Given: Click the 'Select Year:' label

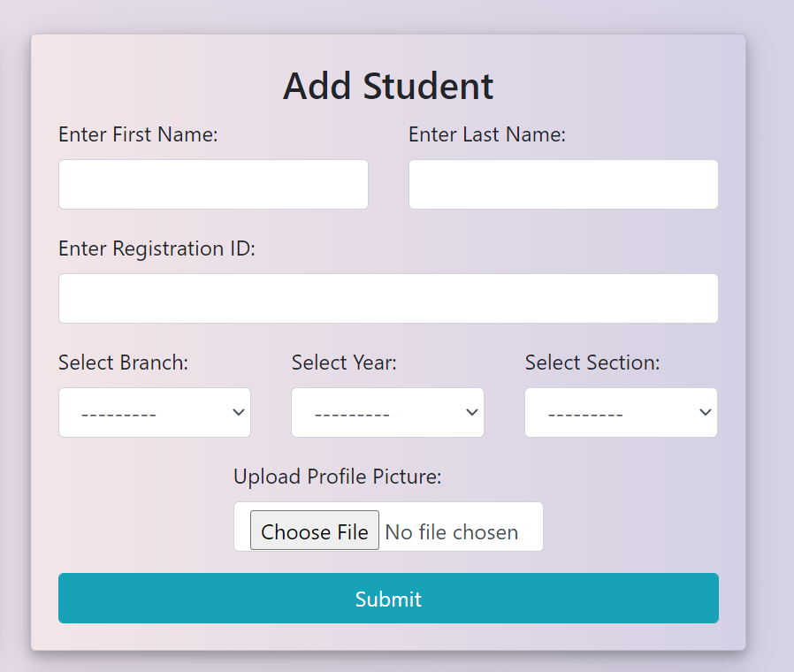Looking at the screenshot, I should (344, 363).
